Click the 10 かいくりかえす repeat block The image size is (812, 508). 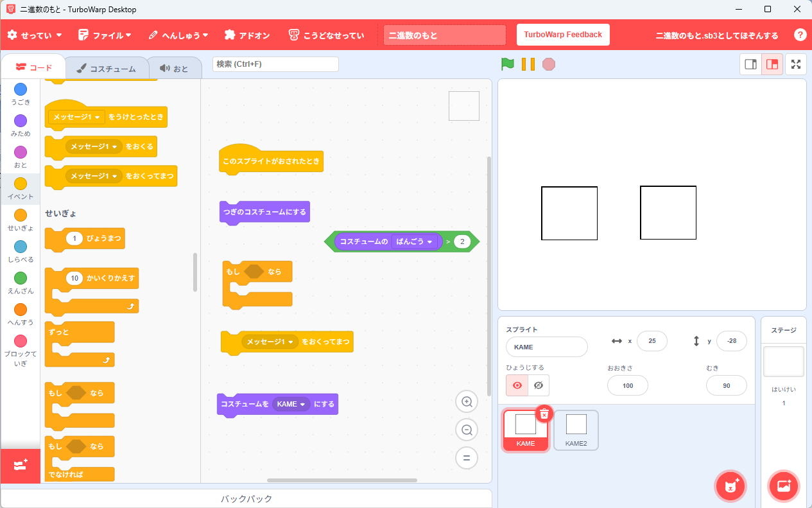(x=92, y=292)
